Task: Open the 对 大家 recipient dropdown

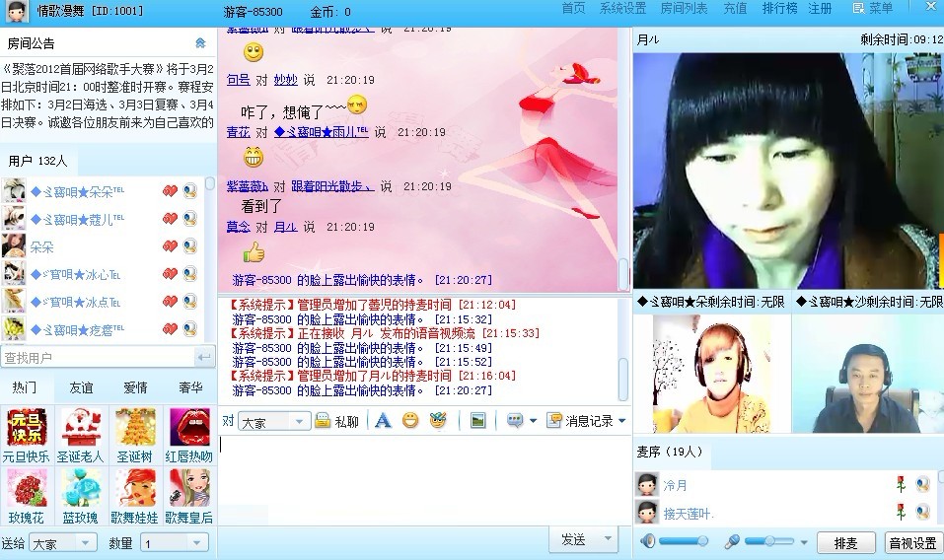Action: [274, 422]
